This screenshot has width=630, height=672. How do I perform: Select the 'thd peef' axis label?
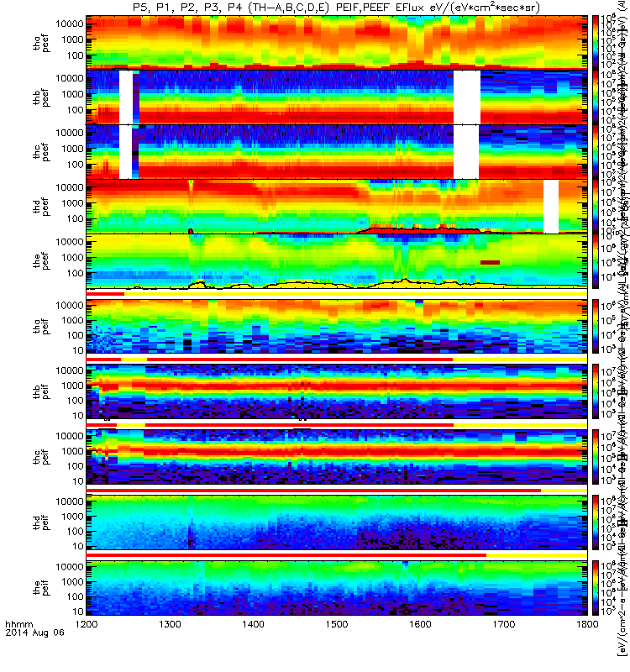41,207
